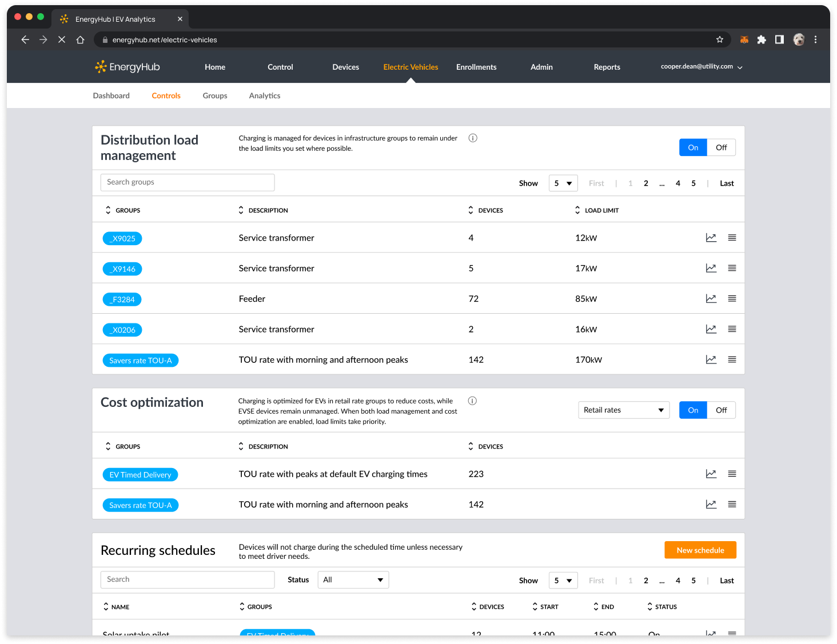
Task: Switch Distribution load management to On
Action: tap(693, 147)
